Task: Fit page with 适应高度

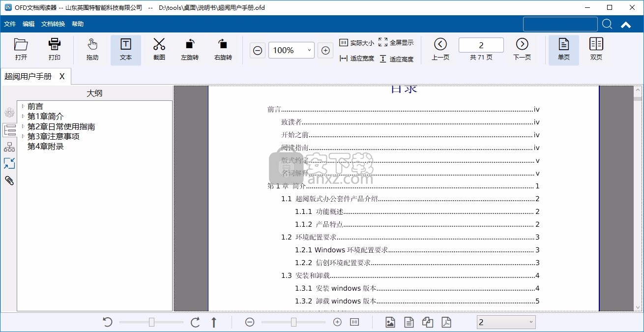Action: pos(396,59)
